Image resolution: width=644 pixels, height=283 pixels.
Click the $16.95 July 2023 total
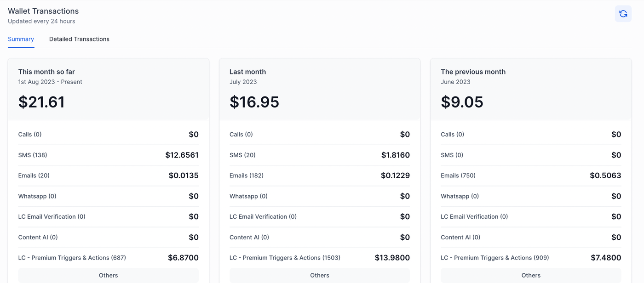tap(254, 102)
